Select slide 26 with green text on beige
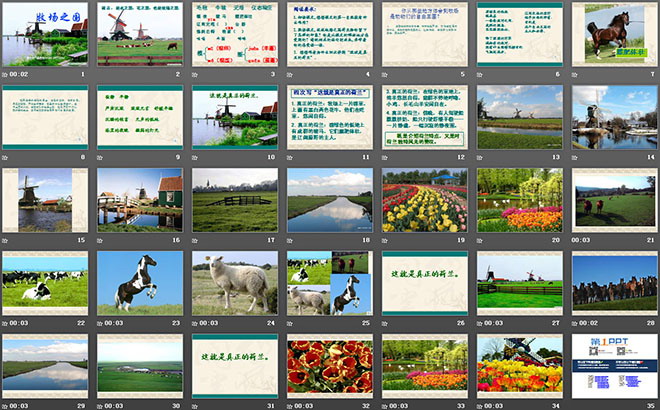The width and height of the screenshot is (660, 410). pos(424,283)
